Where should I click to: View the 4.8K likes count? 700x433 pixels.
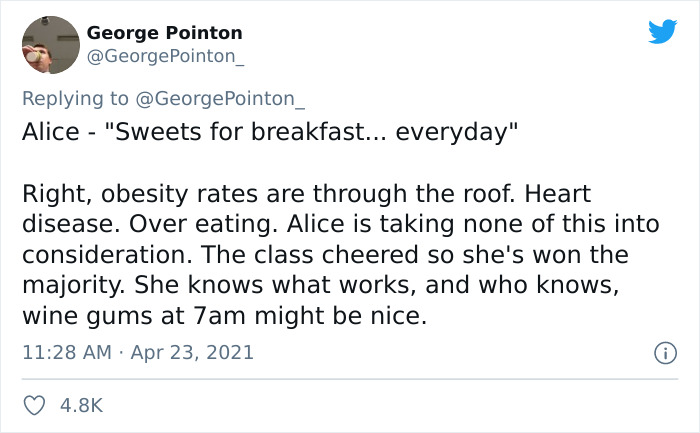point(82,405)
